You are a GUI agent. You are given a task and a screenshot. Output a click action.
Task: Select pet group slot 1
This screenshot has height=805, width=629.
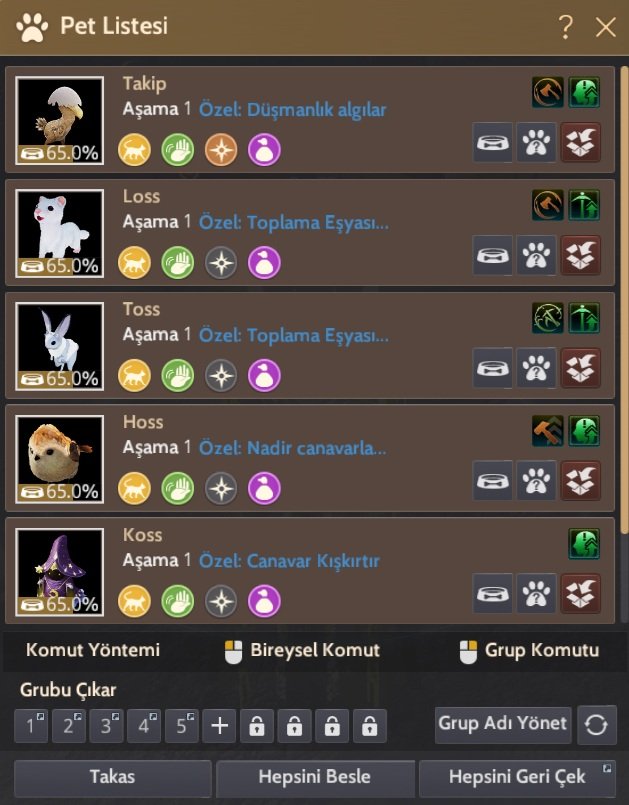click(x=31, y=726)
